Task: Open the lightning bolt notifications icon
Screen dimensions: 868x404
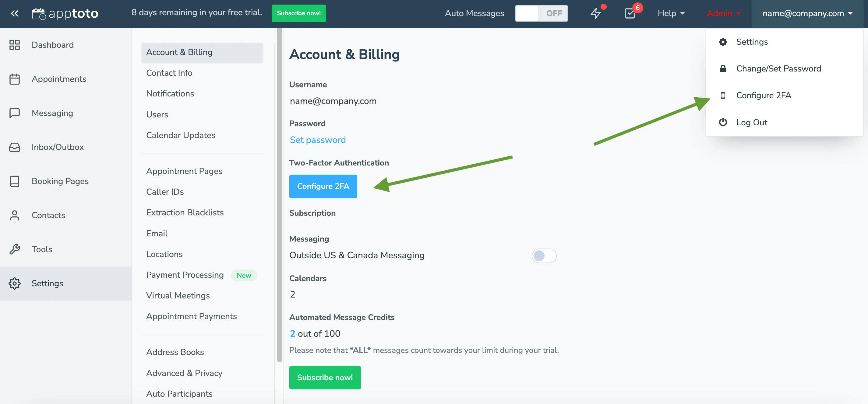Action: (596, 14)
